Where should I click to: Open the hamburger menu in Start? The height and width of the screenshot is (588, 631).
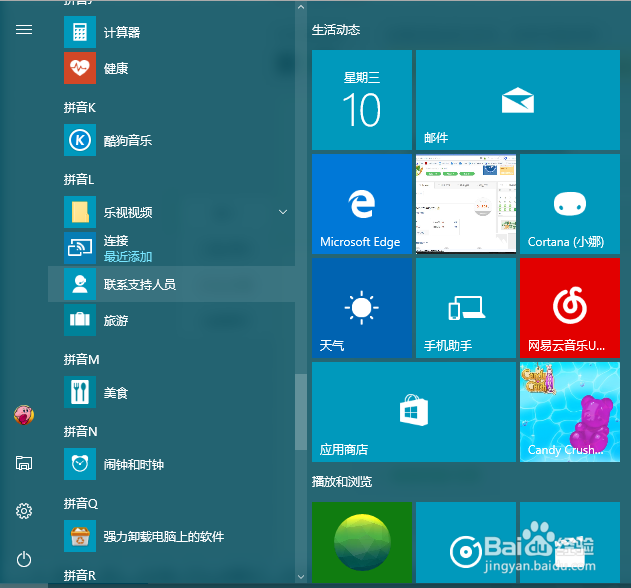click(24, 29)
